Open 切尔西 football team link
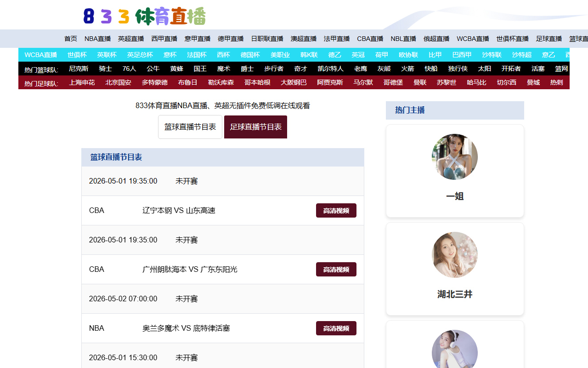Viewport: 588px width, 368px height. 507,82
